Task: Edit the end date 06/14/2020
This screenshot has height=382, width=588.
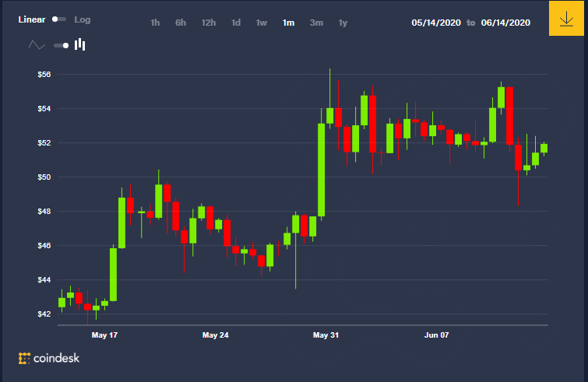Action: (x=505, y=23)
